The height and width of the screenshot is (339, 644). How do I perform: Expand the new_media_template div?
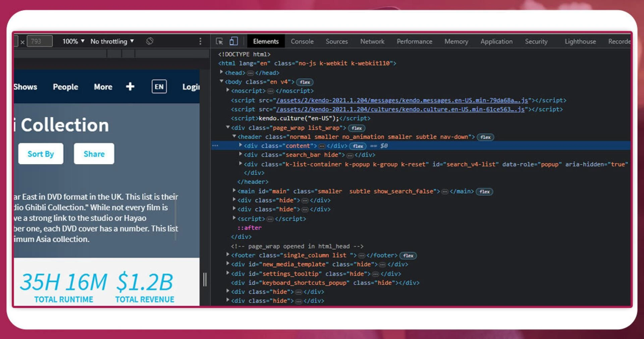228,264
